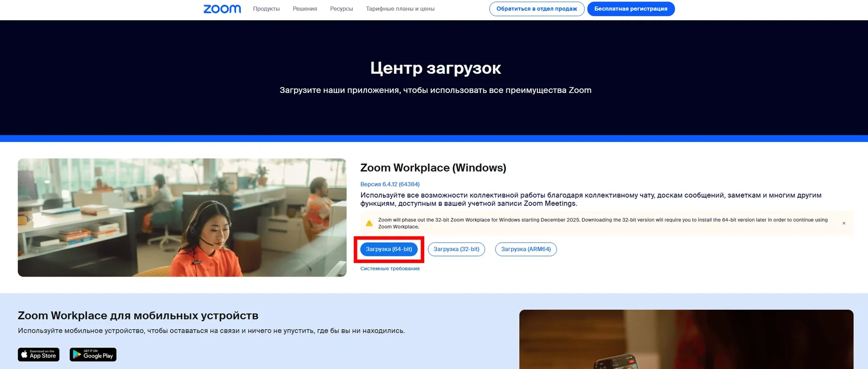
Task: Click the mobile device promo image
Action: point(686,339)
